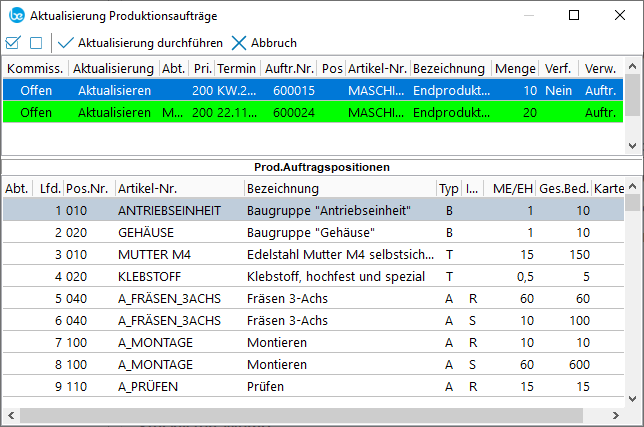Click the select-all checkmark icon in toolbar

[x=13, y=43]
